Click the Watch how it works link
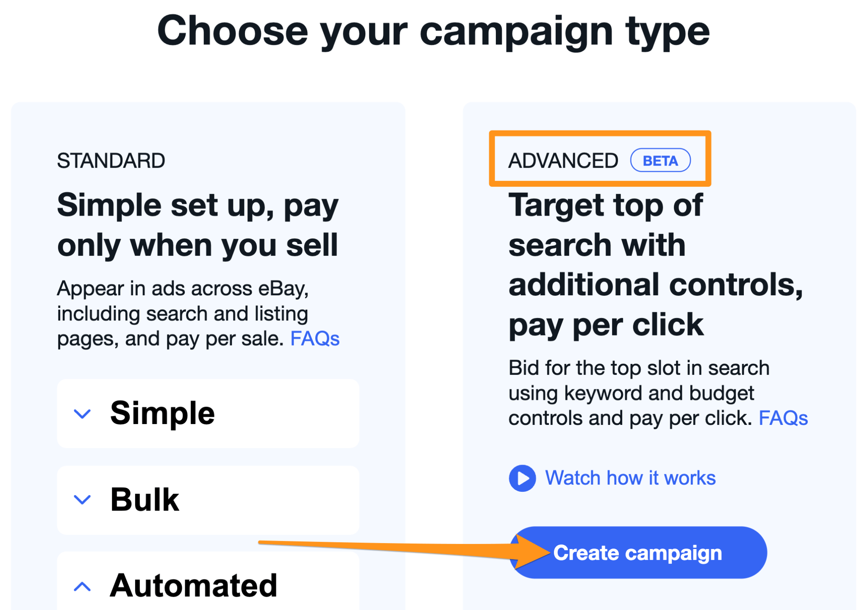 point(631,477)
